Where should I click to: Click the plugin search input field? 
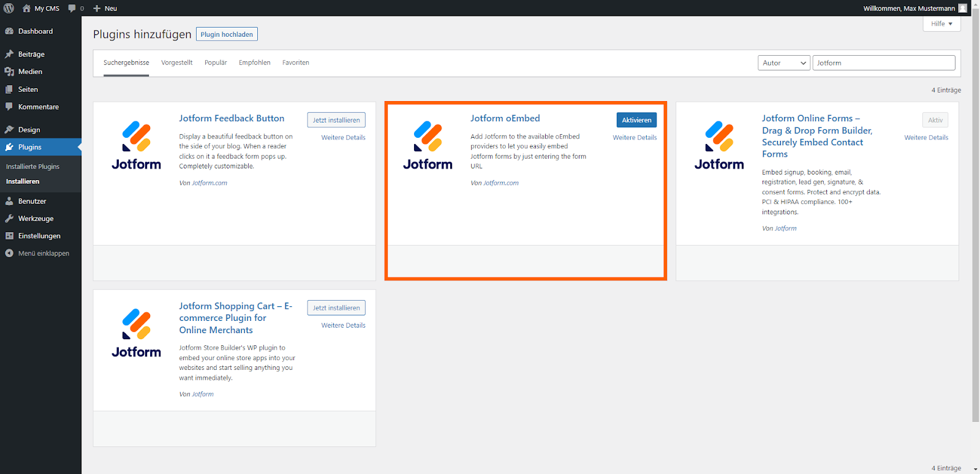pos(883,63)
